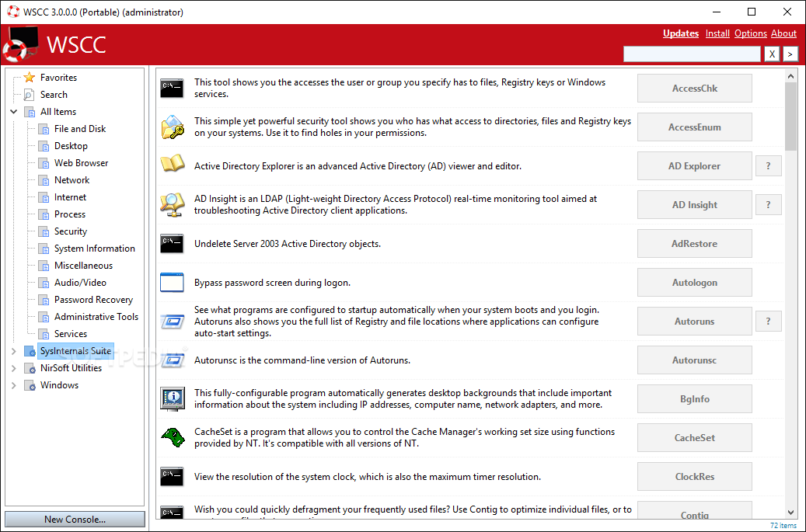Click the CacheSet green icon

click(173, 437)
